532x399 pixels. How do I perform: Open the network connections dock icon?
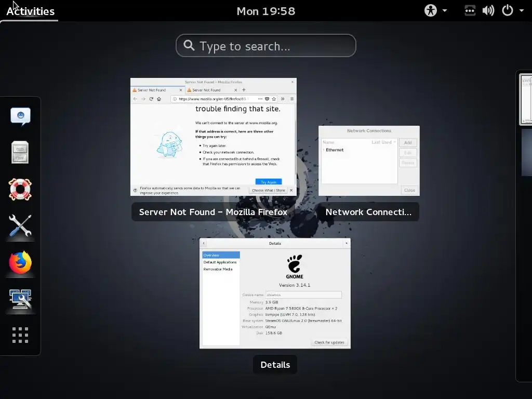pyautogui.click(x=20, y=299)
